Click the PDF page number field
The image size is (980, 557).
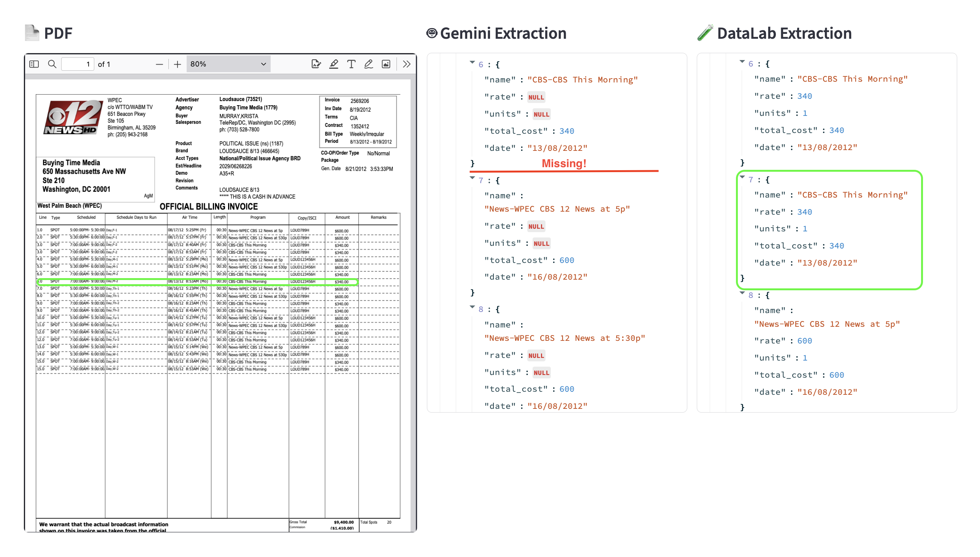point(78,64)
